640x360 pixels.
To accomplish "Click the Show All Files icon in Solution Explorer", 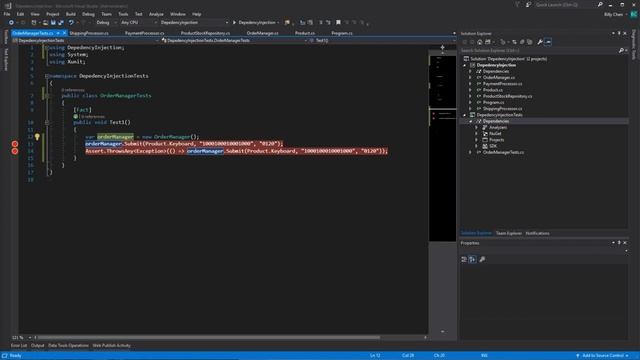I will coord(529,42).
